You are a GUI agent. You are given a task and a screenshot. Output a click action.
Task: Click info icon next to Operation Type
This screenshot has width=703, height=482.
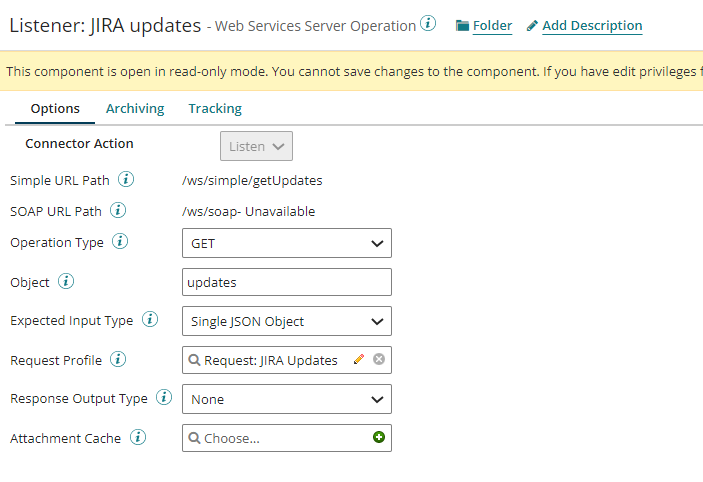(120, 242)
